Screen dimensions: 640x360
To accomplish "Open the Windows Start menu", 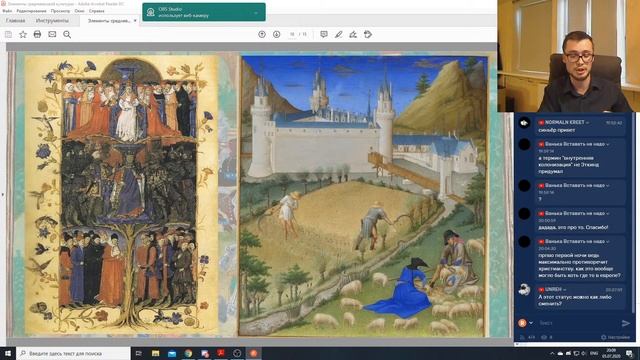I will [x=8, y=353].
